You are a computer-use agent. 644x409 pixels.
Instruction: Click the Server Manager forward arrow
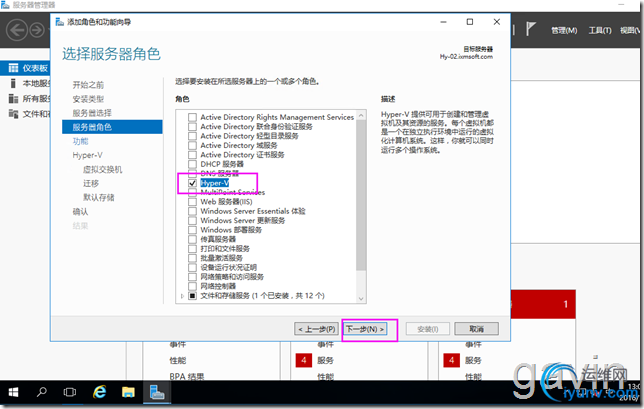pos(37,30)
